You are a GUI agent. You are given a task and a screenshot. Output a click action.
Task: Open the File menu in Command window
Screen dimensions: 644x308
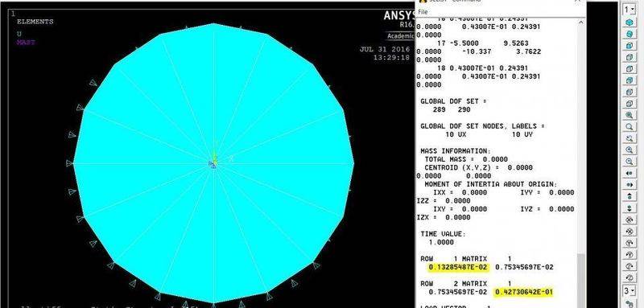point(423,12)
